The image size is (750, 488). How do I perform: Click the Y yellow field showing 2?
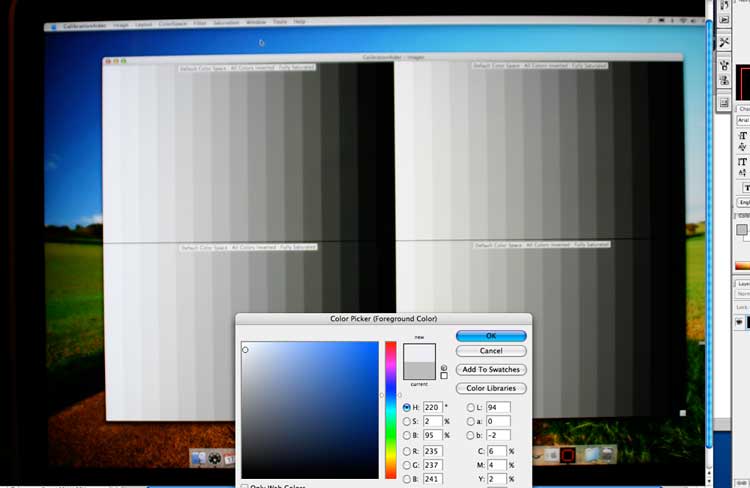click(496, 479)
